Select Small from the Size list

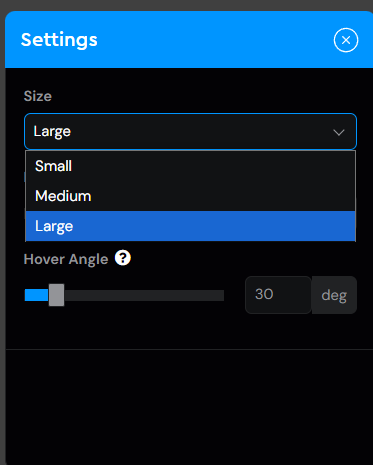[190, 166]
